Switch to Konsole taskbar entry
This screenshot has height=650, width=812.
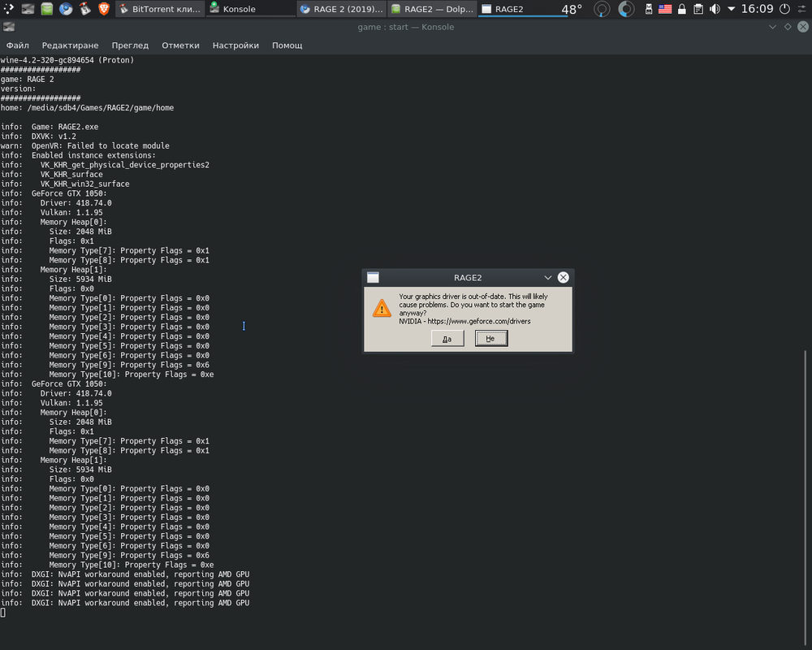point(251,9)
